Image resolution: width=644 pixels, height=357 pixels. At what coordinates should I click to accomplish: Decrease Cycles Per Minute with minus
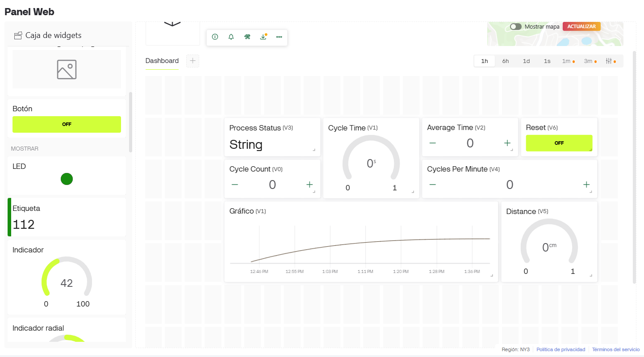(x=433, y=185)
